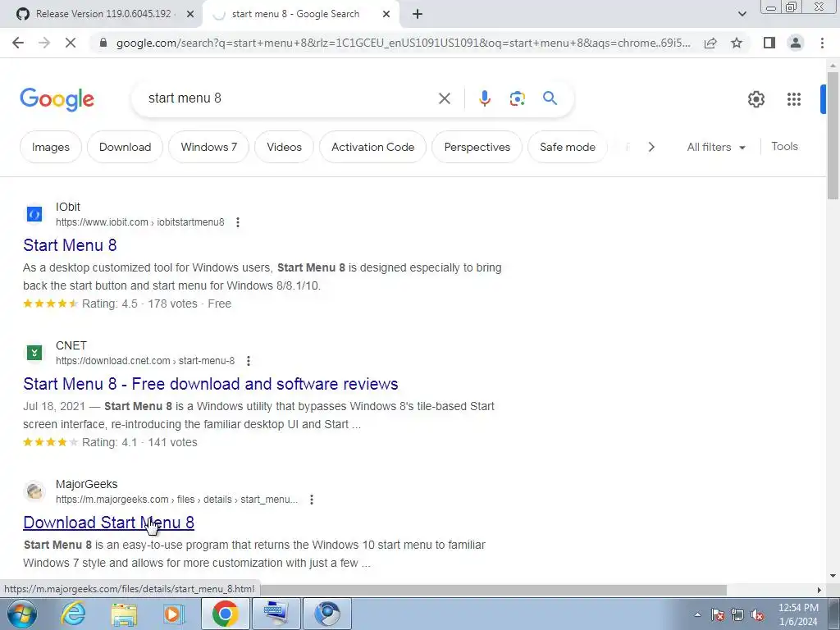Open more options for the CNET result
The image size is (840, 630).
[x=248, y=361]
